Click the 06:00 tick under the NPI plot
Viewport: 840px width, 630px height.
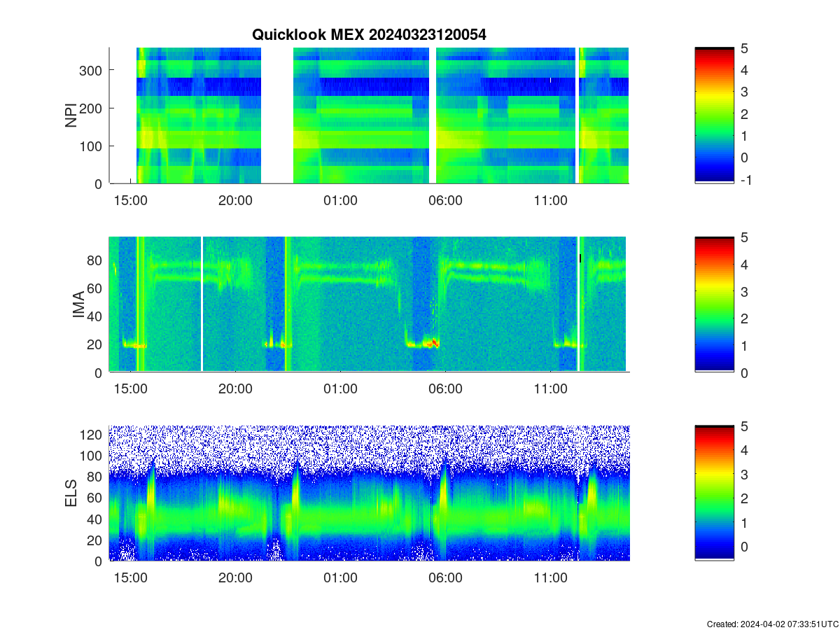pyautogui.click(x=445, y=201)
